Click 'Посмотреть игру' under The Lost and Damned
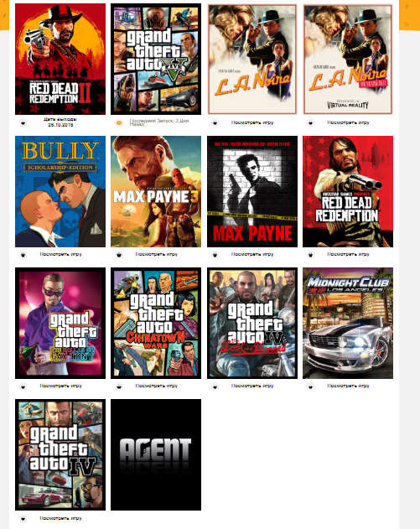This screenshot has width=420, height=529. [x=252, y=386]
